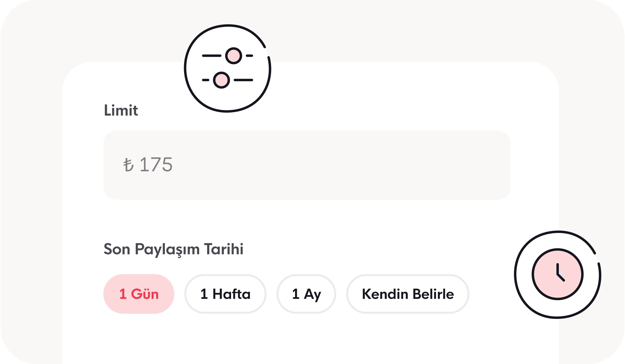Click the pink highlighted 1 Gün chip
Screen dimensions: 625x364
pos(139,294)
